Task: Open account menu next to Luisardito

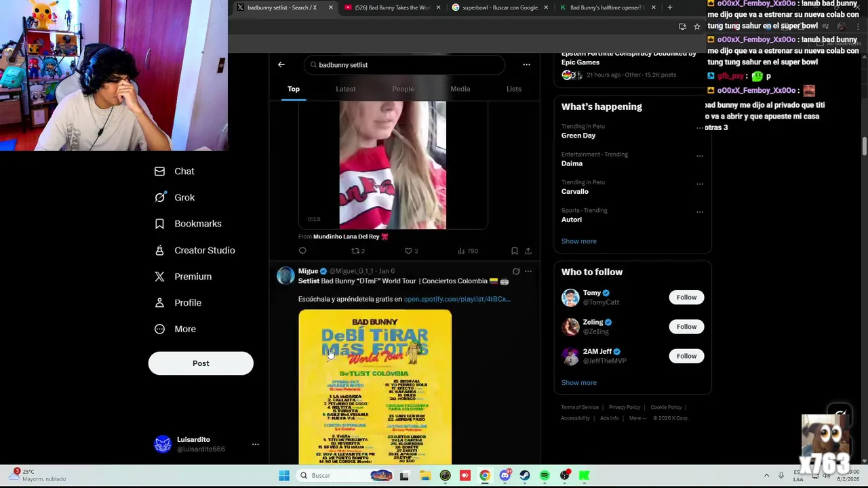Action: pyautogui.click(x=256, y=445)
